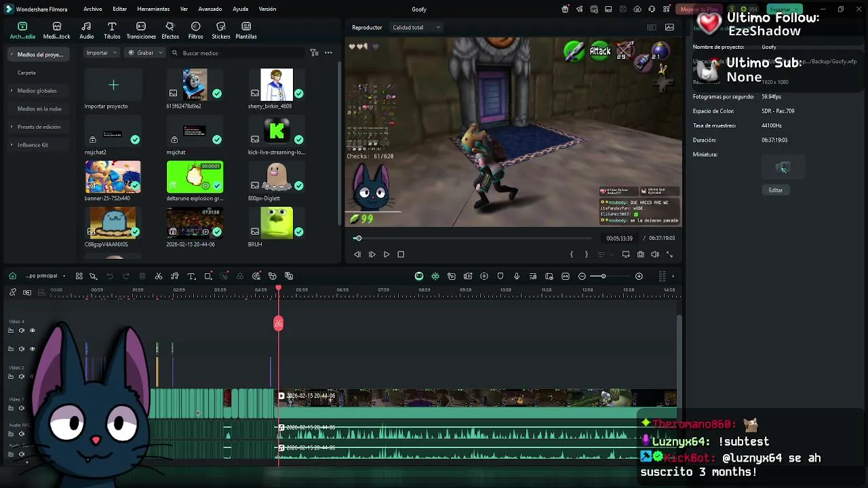Viewport: 868px width, 488px height.
Task: Open the media filter funnel icon
Action: pyautogui.click(x=314, y=53)
